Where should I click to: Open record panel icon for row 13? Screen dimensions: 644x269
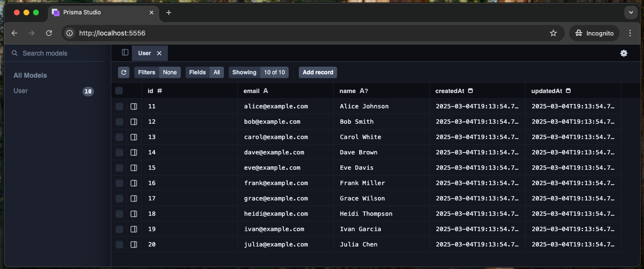(x=134, y=137)
